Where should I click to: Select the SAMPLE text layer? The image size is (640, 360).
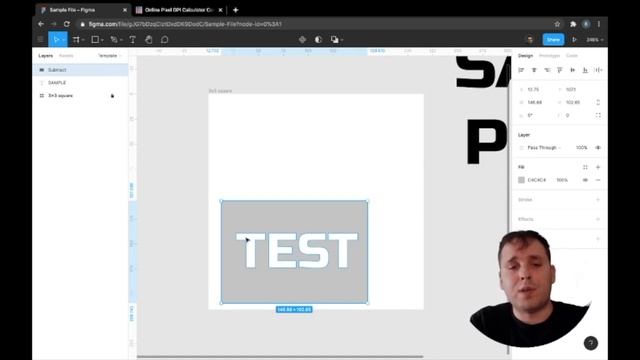point(80,83)
